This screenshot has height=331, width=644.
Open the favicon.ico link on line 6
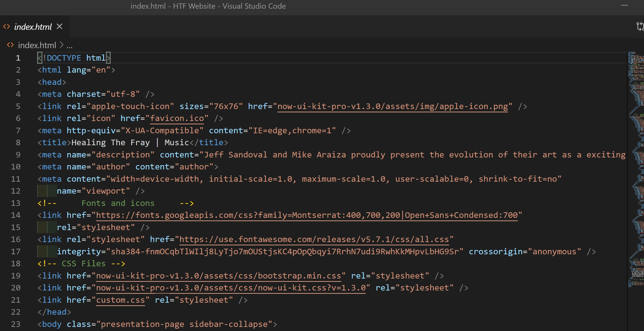(177, 118)
